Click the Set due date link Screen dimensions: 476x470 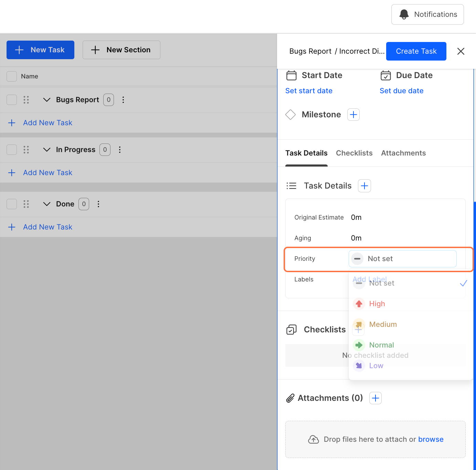coord(401,91)
